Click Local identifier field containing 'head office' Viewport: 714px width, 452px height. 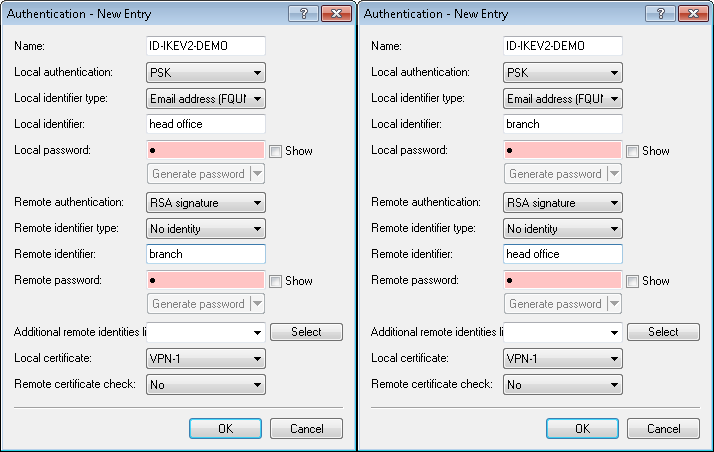[205, 124]
